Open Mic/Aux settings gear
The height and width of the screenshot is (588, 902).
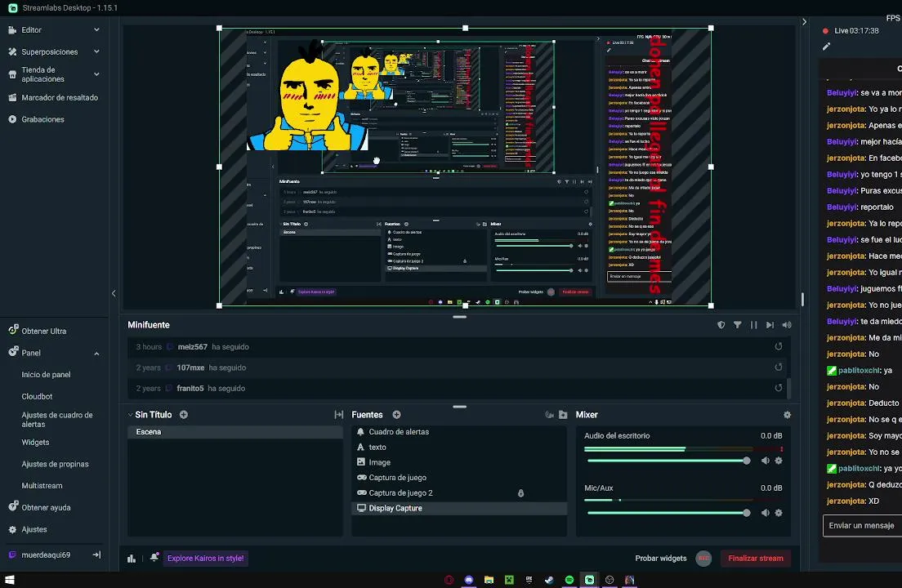point(779,514)
